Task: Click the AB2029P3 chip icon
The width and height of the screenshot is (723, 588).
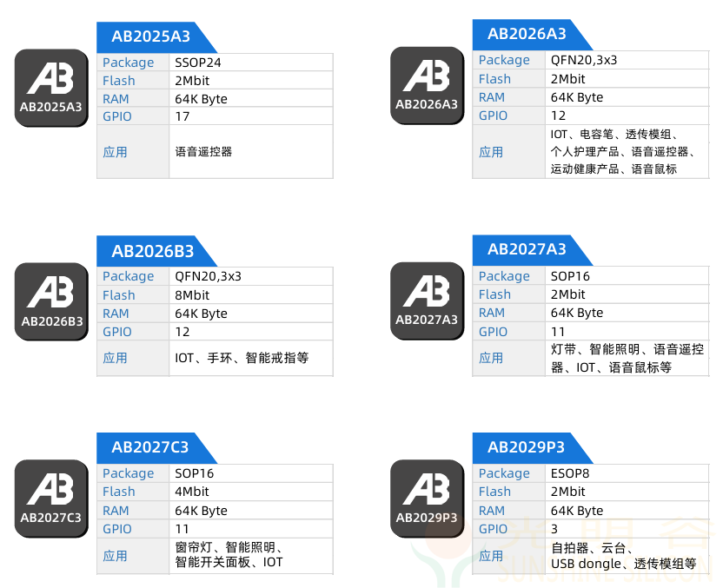Action: pos(427,497)
